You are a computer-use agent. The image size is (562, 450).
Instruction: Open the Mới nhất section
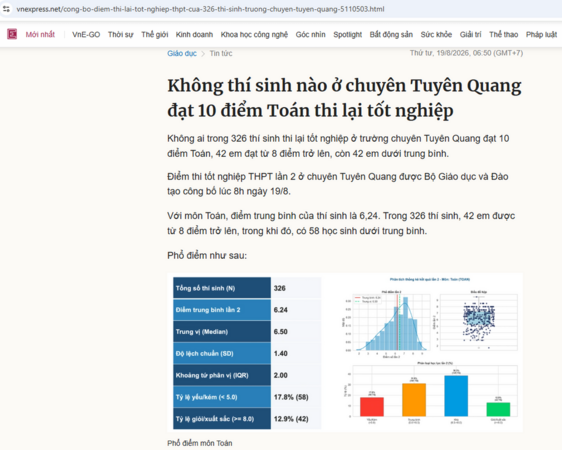coord(40,34)
